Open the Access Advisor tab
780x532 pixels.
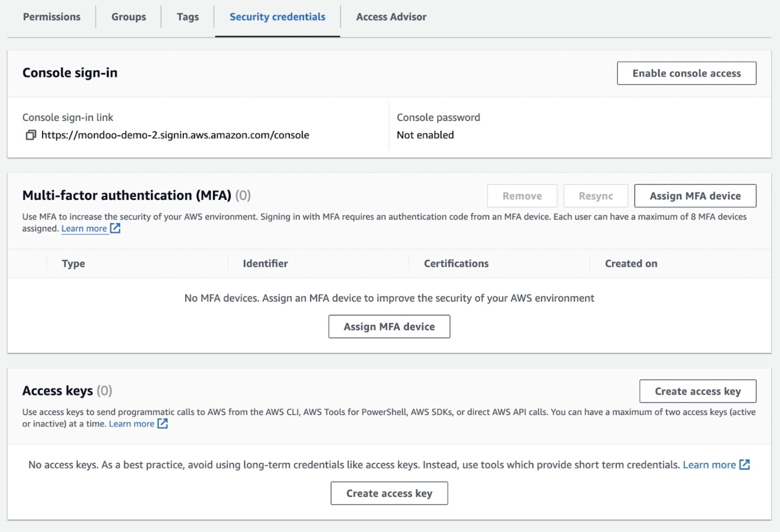point(391,17)
